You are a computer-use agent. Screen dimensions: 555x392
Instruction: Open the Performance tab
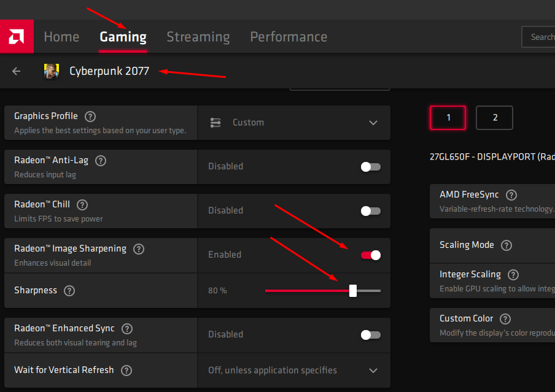click(x=289, y=37)
